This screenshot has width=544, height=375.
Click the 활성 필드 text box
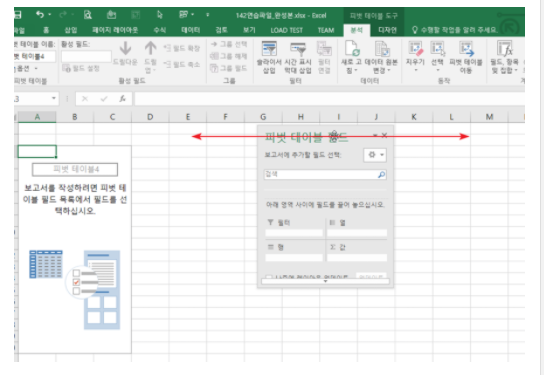86,57
